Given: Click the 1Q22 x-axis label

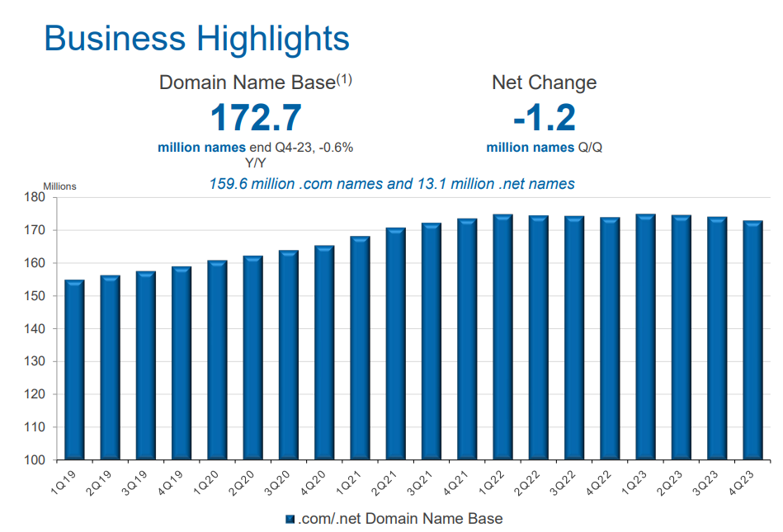Looking at the screenshot, I should click(x=492, y=483).
